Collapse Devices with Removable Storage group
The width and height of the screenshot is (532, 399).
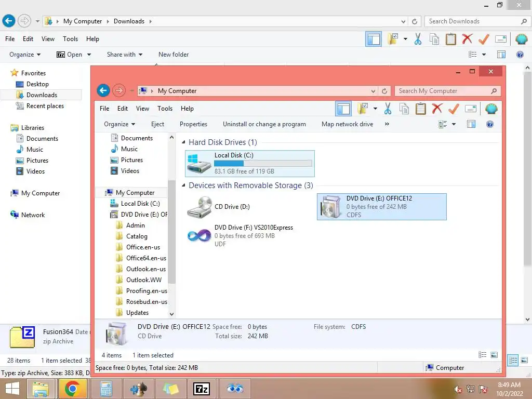coord(183,185)
